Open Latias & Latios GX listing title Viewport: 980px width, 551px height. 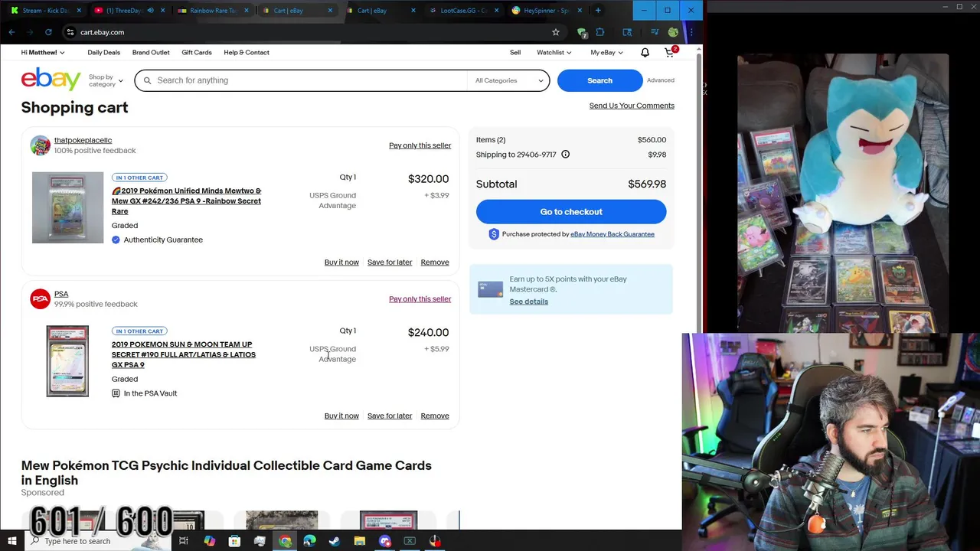[x=184, y=354]
